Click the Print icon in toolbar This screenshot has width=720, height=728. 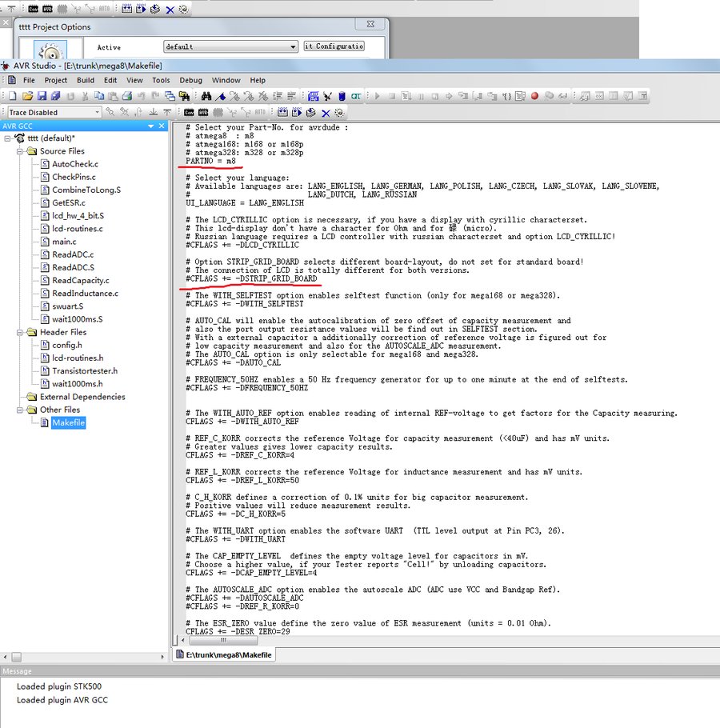[x=126, y=96]
